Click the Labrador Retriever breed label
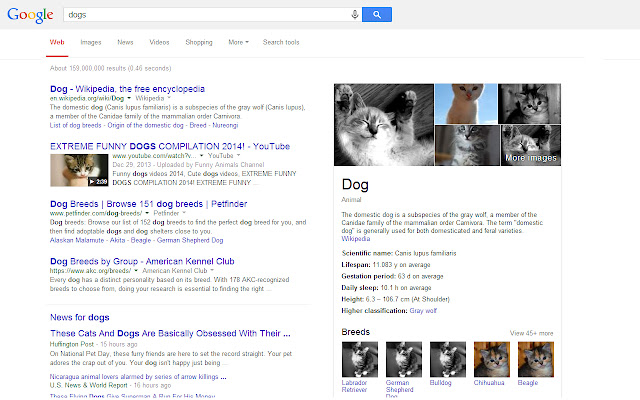 354,386
